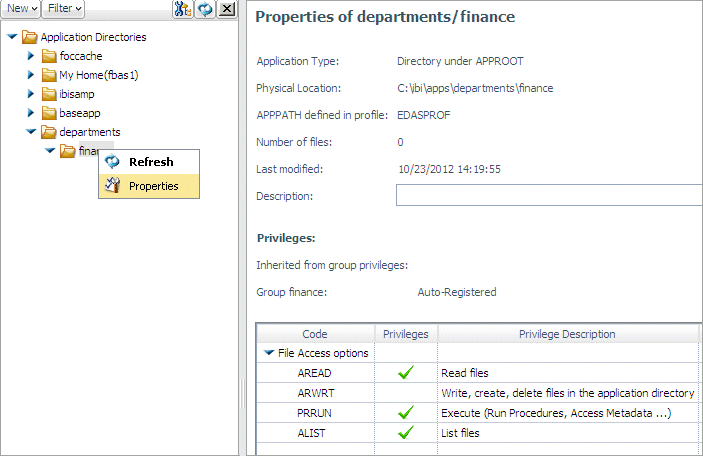703x456 pixels.
Task: Open the New dropdown menu
Action: point(21,9)
